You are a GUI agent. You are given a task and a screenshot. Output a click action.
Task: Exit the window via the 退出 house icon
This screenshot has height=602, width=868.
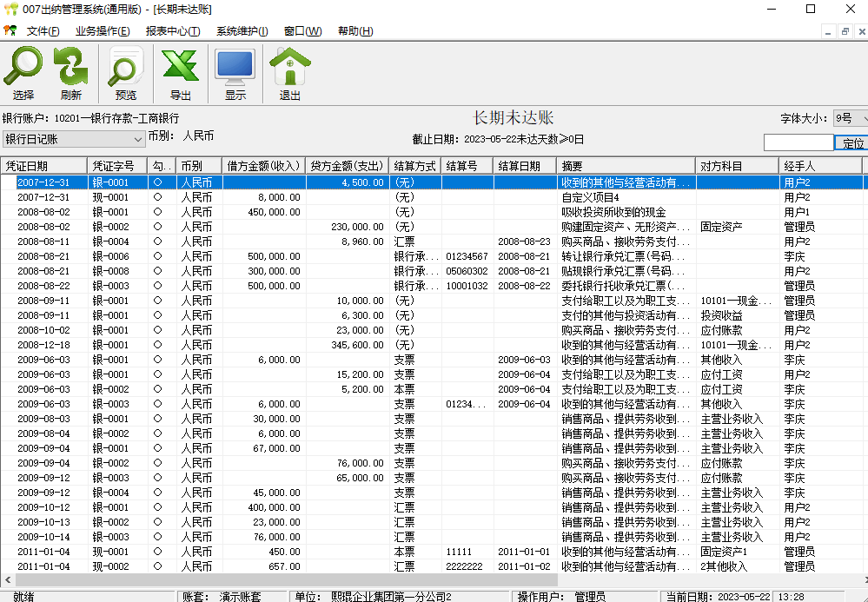(x=289, y=74)
